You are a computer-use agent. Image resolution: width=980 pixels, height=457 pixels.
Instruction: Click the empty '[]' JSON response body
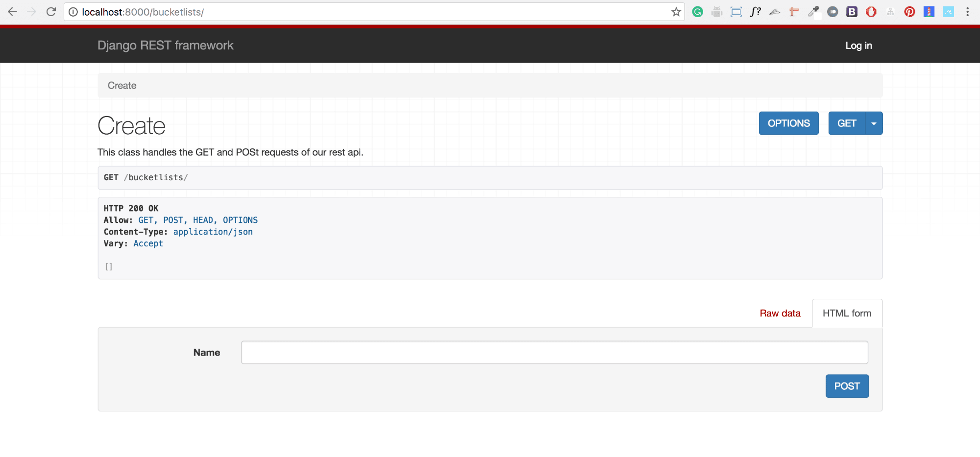(109, 266)
